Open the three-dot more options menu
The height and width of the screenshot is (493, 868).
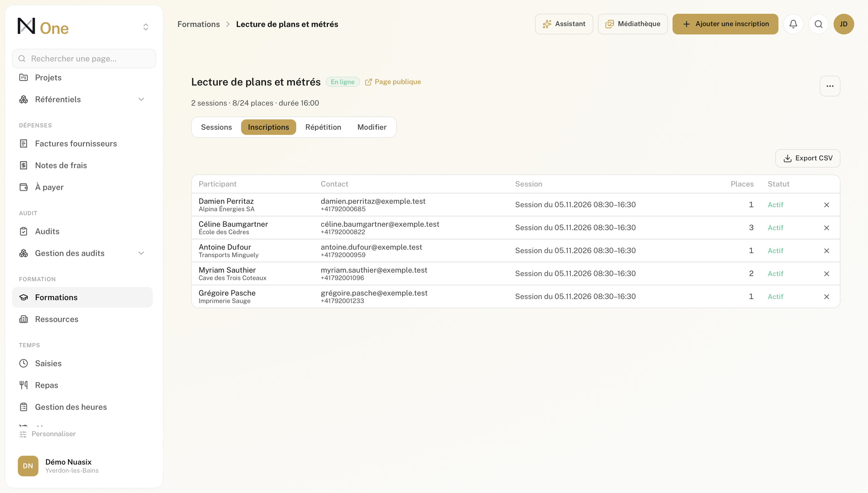(830, 86)
